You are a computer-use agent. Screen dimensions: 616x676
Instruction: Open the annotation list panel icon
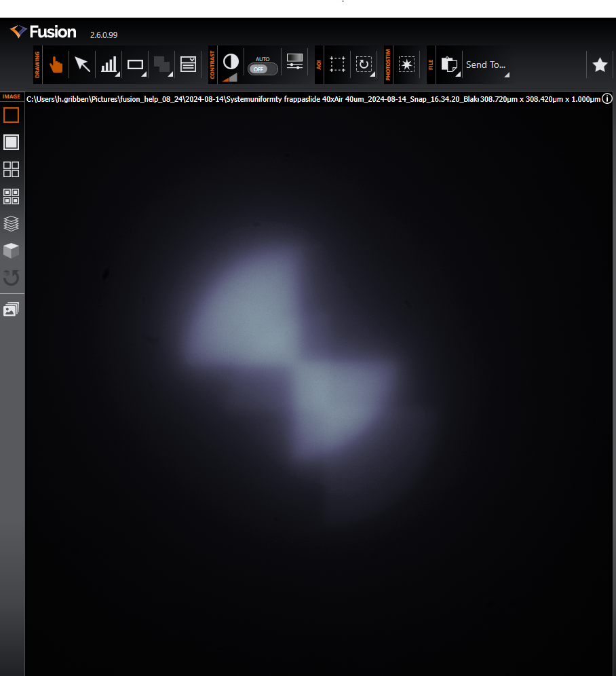(x=188, y=64)
